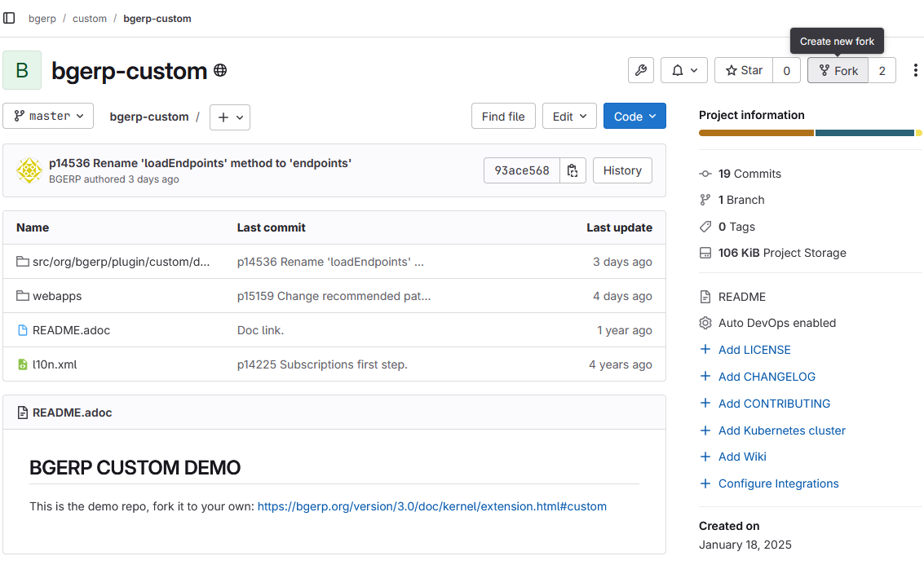
Task: Open Configure Integrations in the sidebar
Action: [x=777, y=483]
